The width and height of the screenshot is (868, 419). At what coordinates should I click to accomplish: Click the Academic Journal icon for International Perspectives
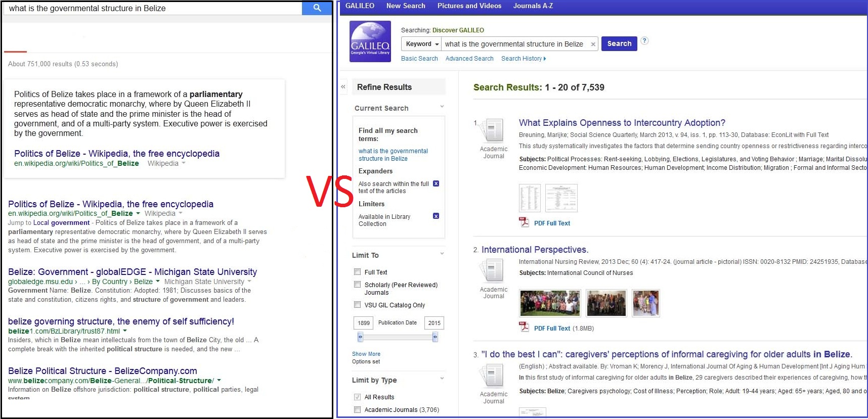(493, 270)
